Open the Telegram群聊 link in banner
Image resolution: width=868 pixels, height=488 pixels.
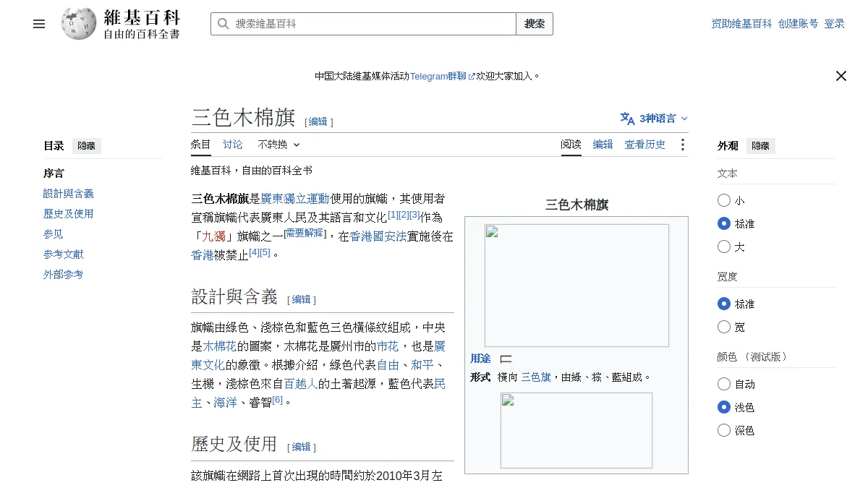(443, 76)
